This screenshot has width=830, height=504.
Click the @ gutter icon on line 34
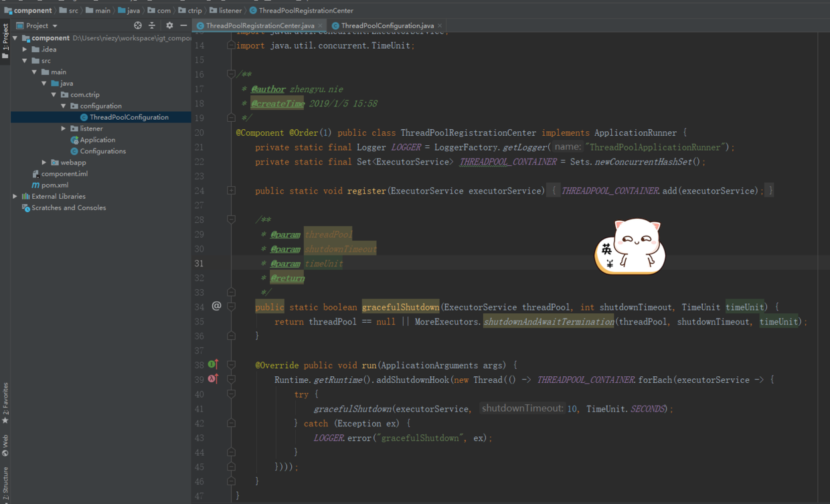tap(216, 306)
